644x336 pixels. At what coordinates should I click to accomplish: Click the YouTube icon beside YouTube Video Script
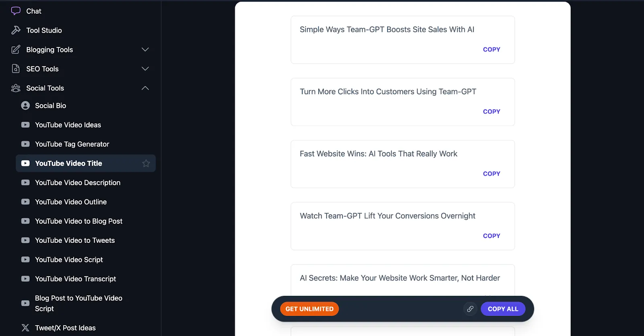coord(25,260)
